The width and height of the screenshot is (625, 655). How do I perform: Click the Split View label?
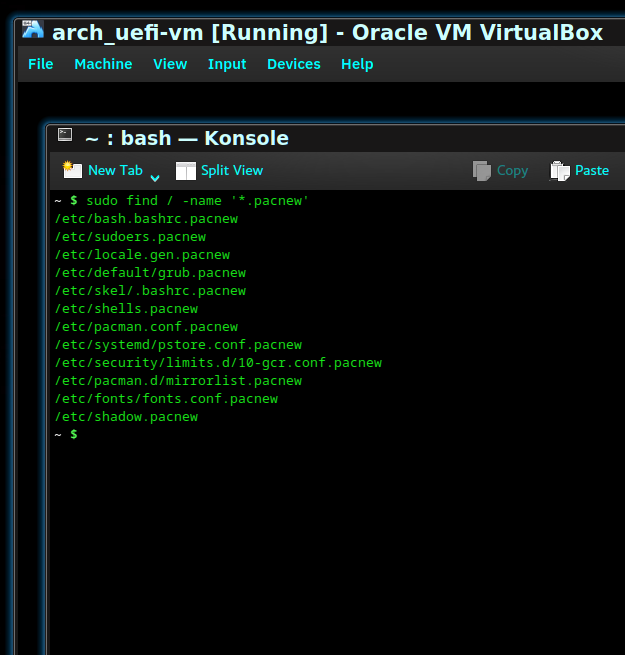point(232,171)
